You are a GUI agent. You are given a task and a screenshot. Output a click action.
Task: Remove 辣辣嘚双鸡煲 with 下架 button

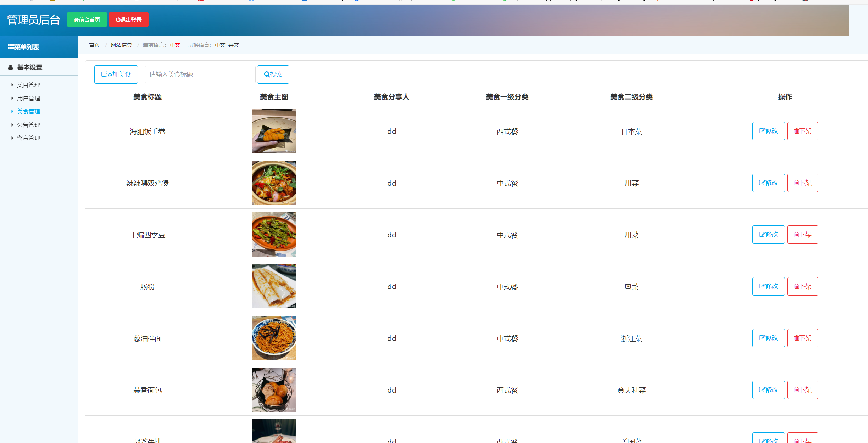coord(803,183)
